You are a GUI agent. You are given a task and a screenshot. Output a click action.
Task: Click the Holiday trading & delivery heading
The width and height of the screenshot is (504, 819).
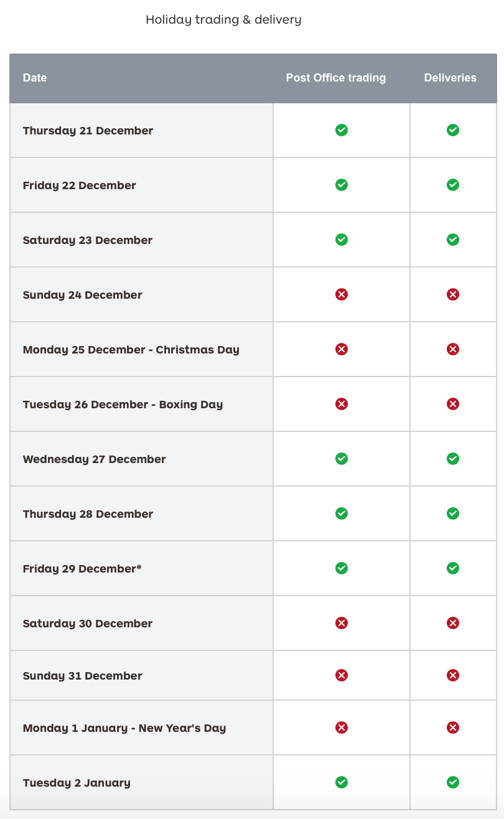(223, 20)
